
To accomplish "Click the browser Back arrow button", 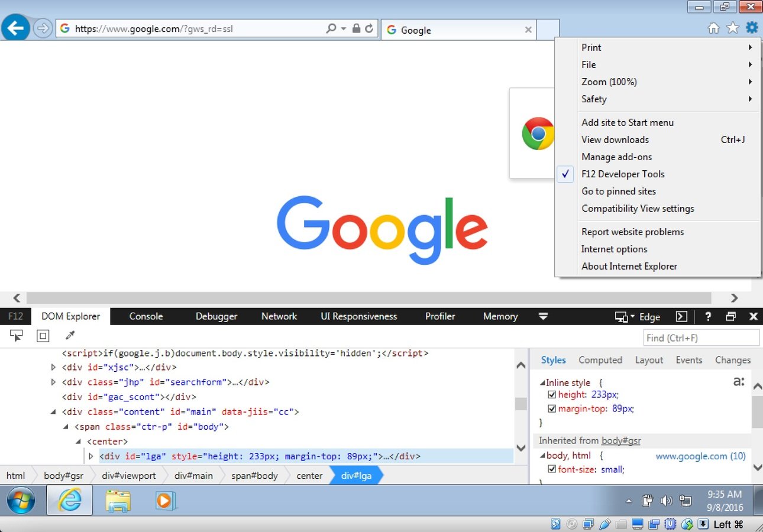I will (x=16, y=28).
